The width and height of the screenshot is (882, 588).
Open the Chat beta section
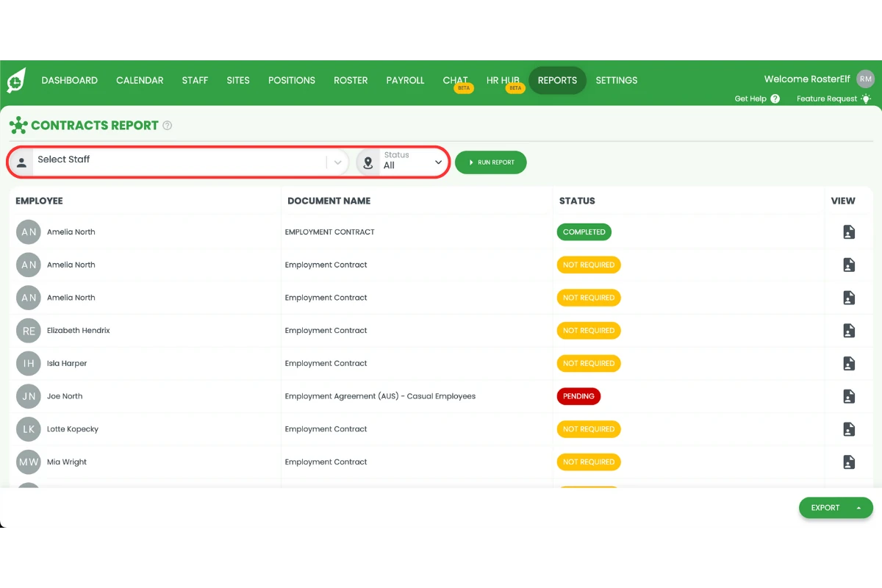(456, 80)
